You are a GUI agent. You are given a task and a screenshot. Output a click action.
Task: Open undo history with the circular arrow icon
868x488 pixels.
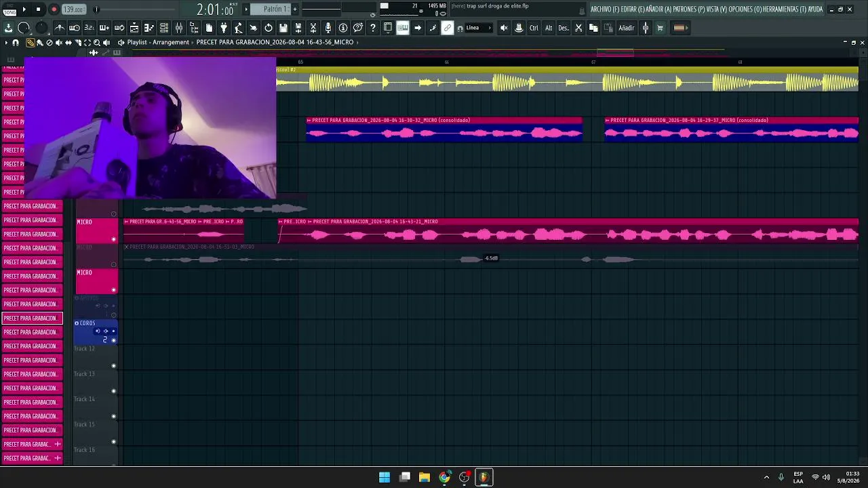tap(269, 28)
